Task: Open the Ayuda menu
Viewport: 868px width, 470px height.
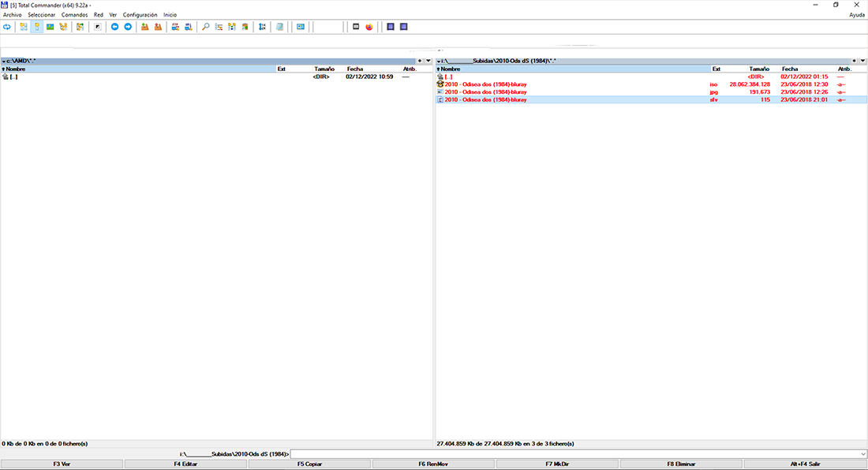Action: [x=857, y=15]
